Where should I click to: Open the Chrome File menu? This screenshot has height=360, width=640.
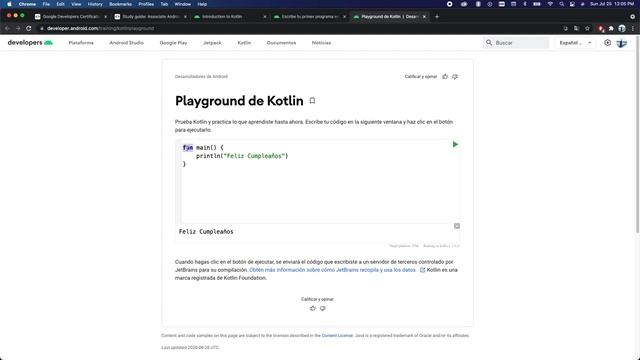46,4
